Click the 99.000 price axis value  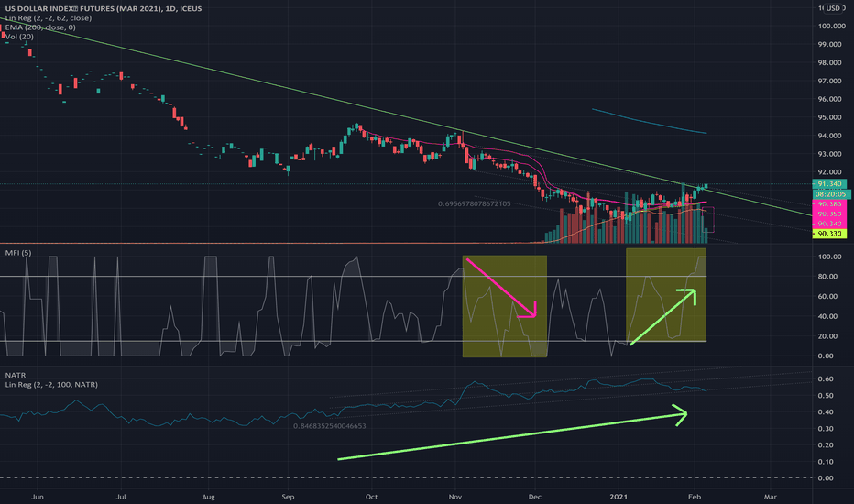coord(830,44)
